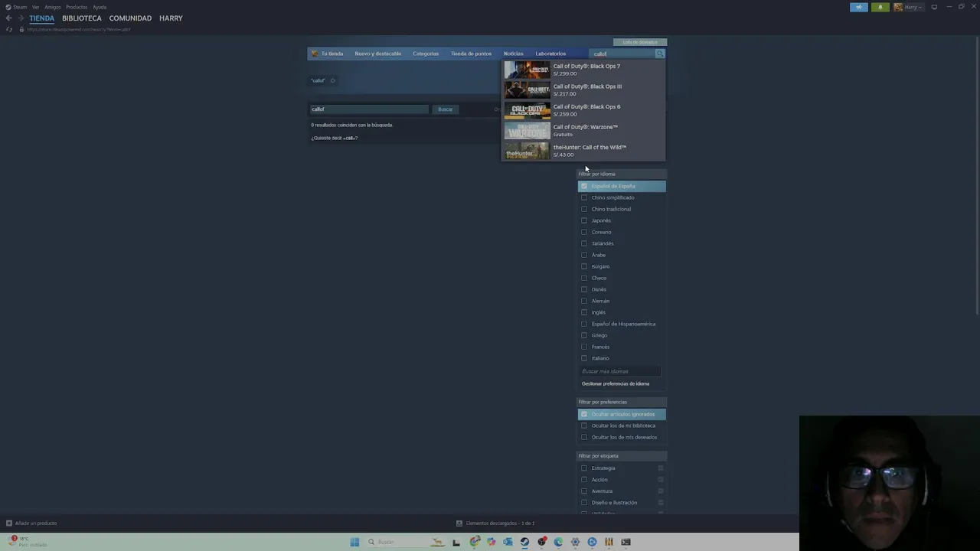Viewport: 980px width, 551px height.
Task: Check the Estrategia tag filter
Action: coord(584,468)
